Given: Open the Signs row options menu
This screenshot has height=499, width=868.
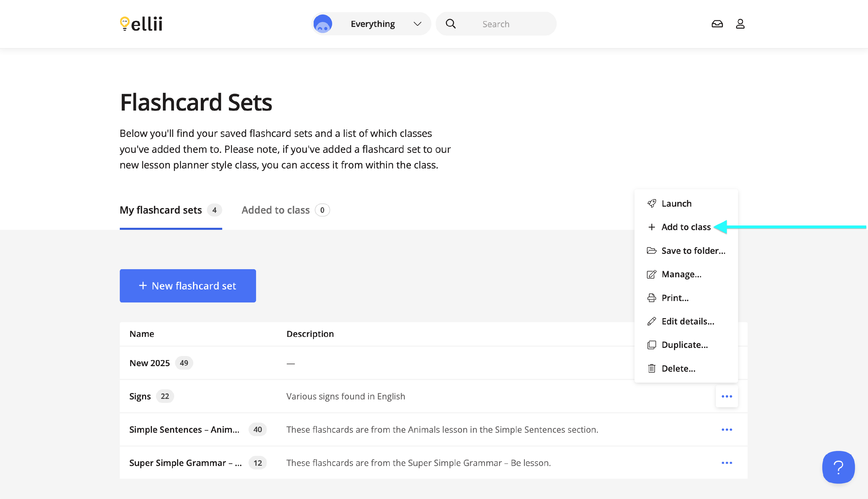Looking at the screenshot, I should click(x=727, y=397).
